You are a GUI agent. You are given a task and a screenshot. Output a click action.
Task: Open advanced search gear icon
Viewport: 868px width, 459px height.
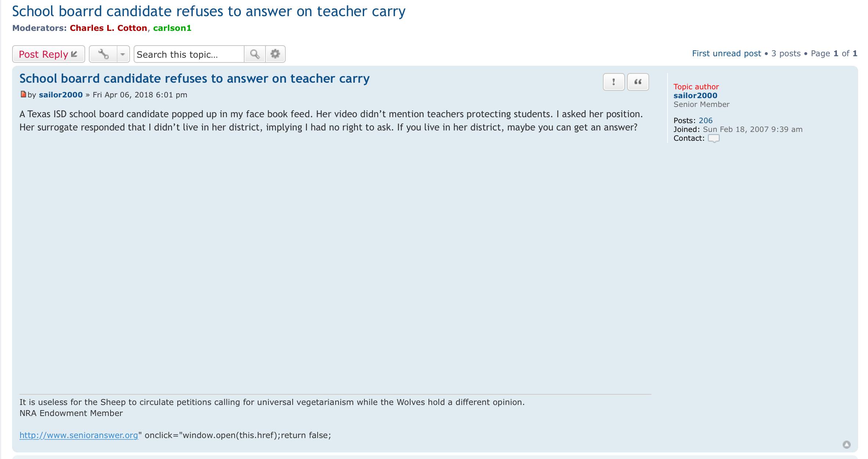point(275,54)
